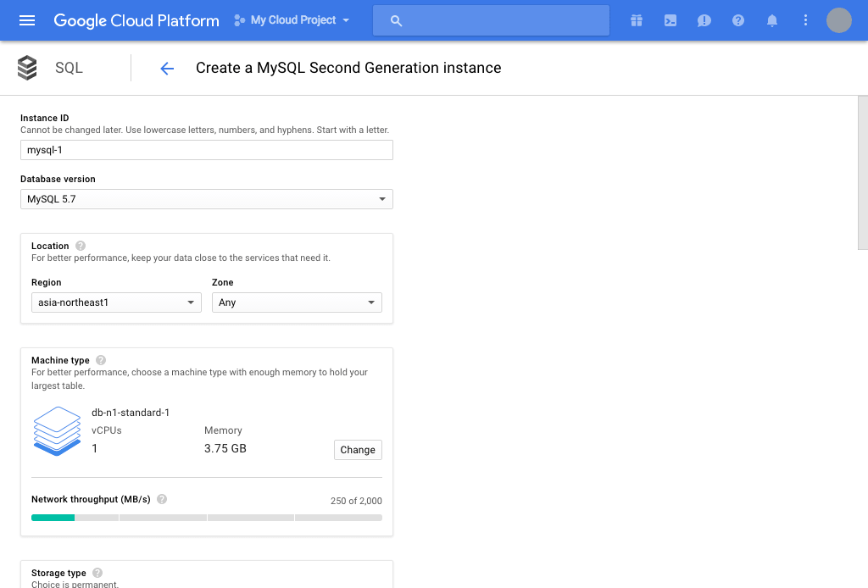The image size is (868, 588).
Task: Click the SQL stack product icon
Action: (27, 68)
